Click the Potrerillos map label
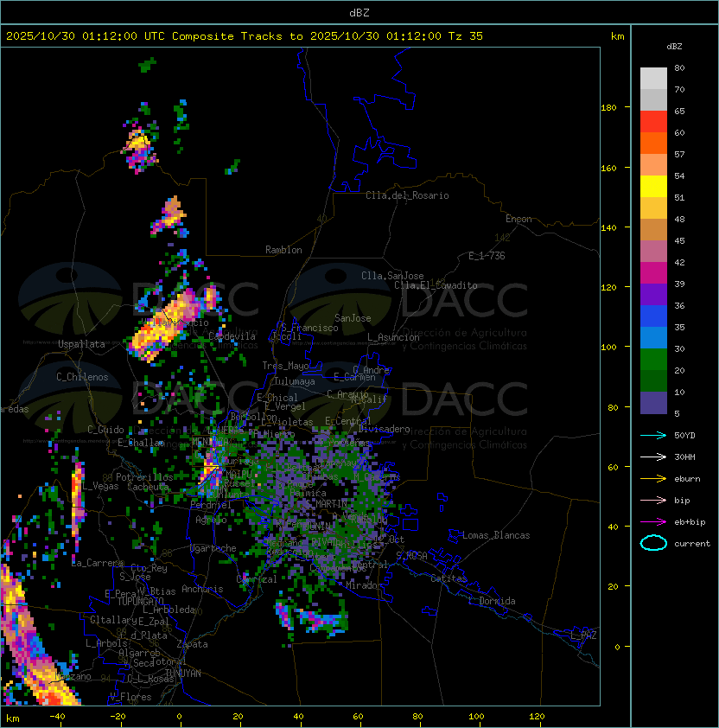Image resolution: width=719 pixels, height=728 pixels. pyautogui.click(x=144, y=477)
